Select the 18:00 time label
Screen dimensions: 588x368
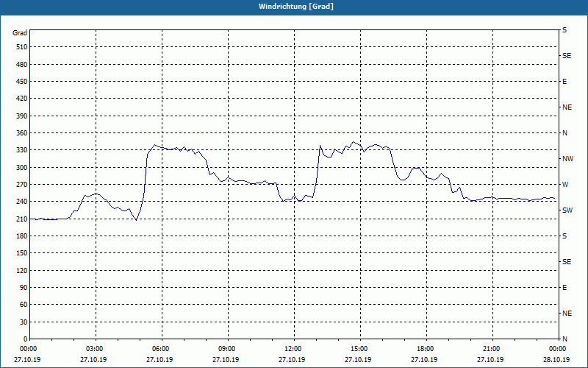point(425,349)
